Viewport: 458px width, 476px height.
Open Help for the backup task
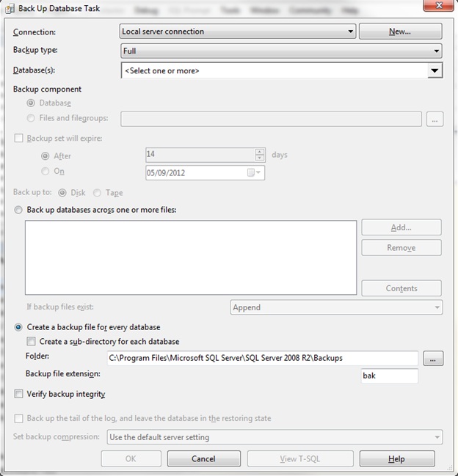pos(396,458)
